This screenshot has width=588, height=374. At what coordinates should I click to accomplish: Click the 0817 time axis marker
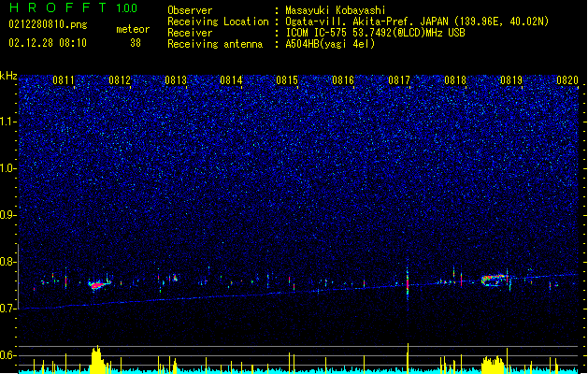[x=399, y=80]
